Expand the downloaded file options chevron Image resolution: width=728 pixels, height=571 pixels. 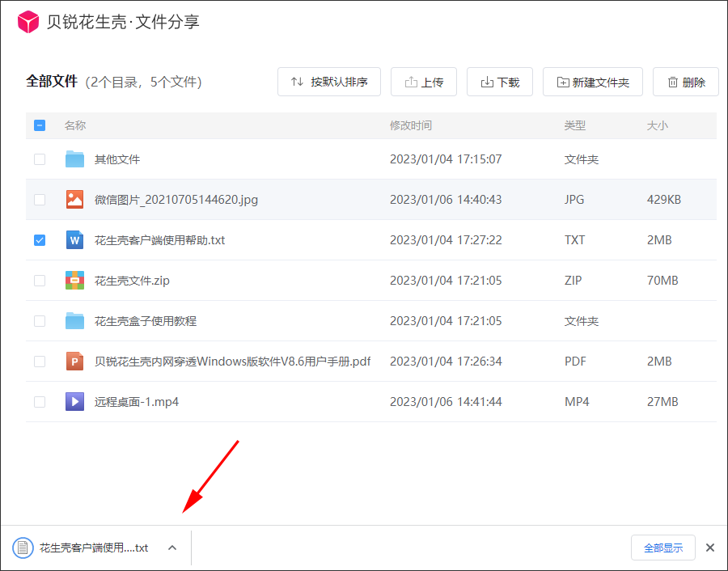171,548
